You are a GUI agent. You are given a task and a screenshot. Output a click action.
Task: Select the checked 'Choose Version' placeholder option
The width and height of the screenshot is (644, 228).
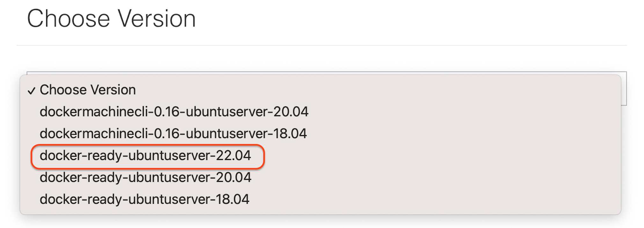(x=88, y=90)
